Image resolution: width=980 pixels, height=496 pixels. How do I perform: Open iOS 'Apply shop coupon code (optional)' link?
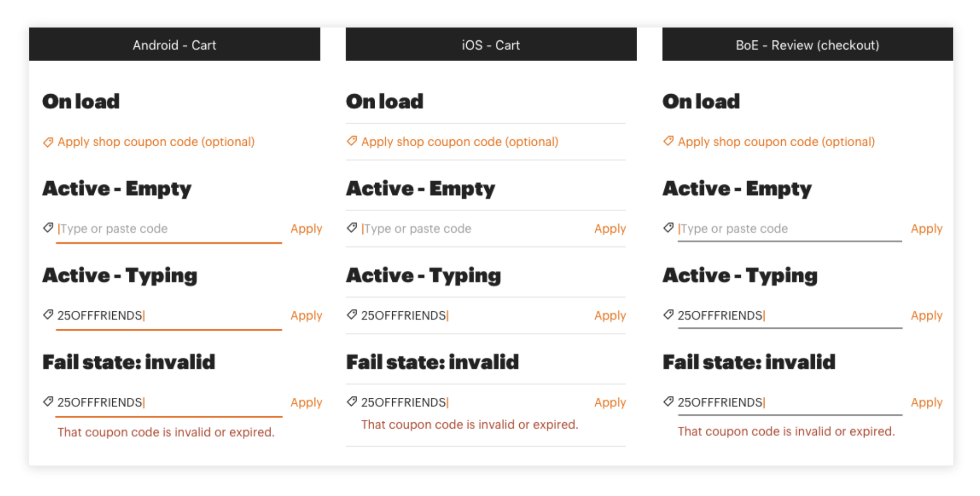click(x=459, y=142)
